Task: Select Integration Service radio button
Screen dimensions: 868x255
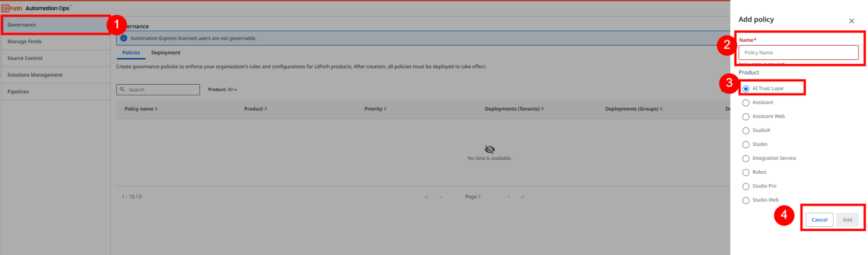Action: 746,159
